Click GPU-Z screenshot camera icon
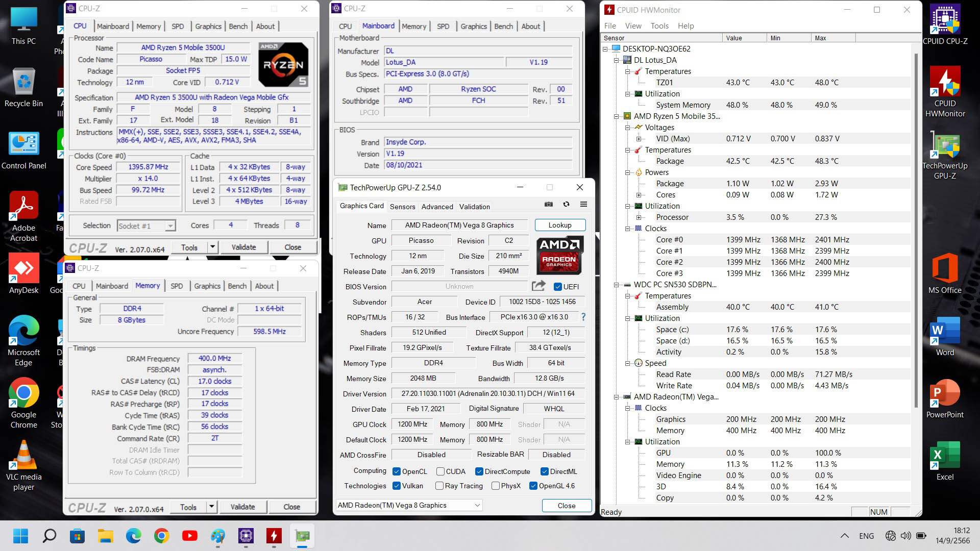 (549, 204)
